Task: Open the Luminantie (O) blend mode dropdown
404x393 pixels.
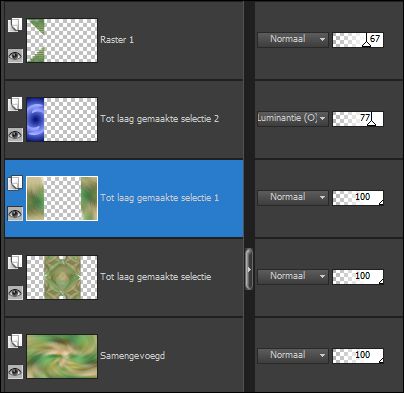Action: click(293, 118)
